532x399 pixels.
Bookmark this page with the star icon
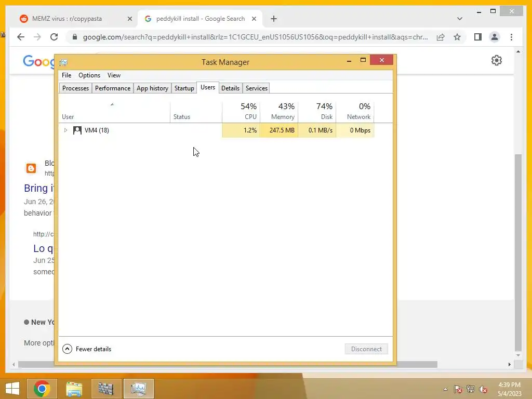[x=457, y=37]
